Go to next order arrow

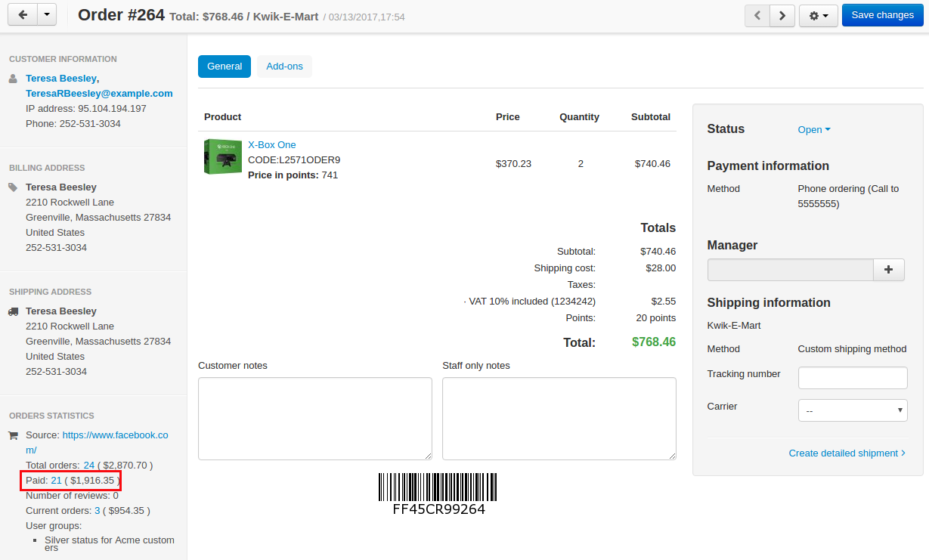782,15
